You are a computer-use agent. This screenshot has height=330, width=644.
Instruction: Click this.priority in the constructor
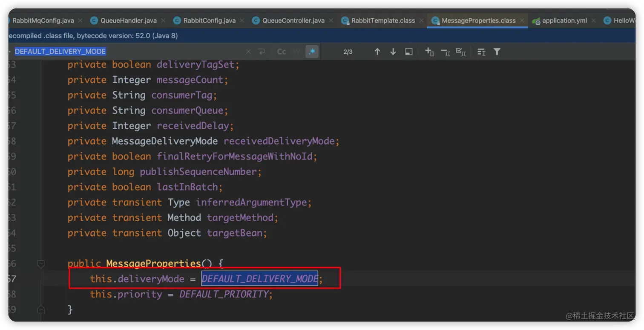[126, 294]
